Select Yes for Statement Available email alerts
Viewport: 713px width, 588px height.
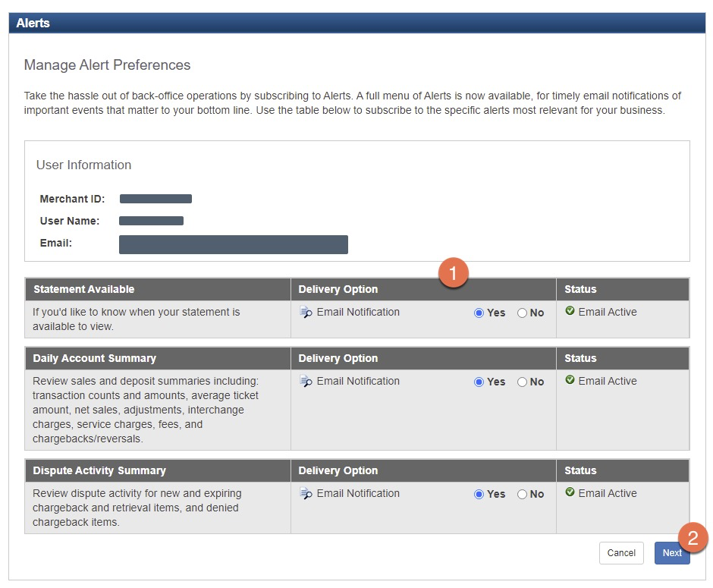[479, 313]
